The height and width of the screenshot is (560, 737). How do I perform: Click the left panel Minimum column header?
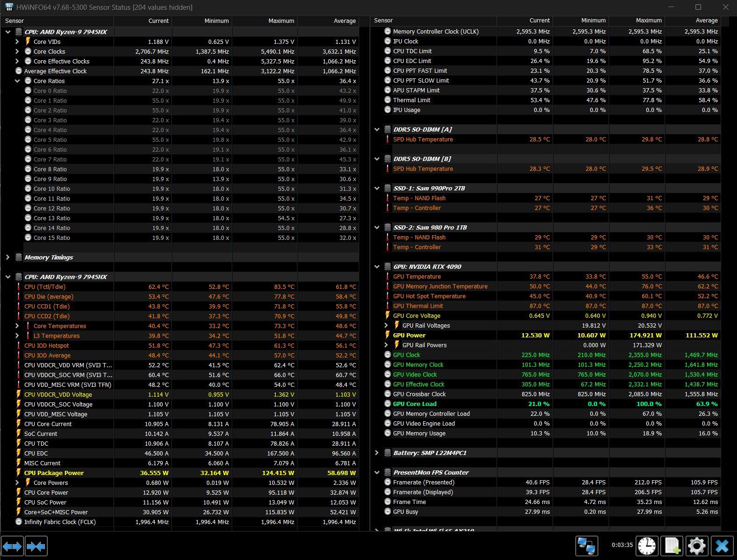[x=202, y=21]
